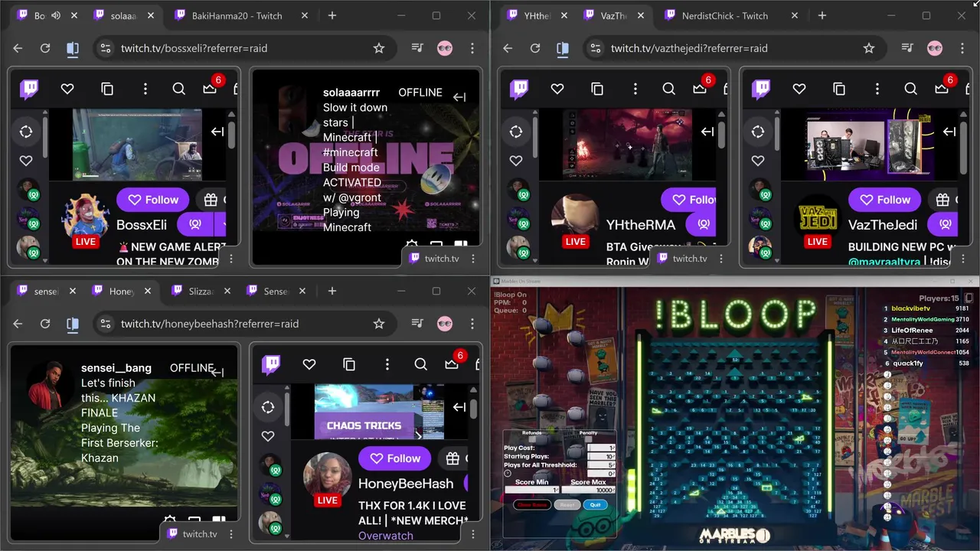980x551 pixels.
Task: Open Twitch home logo in BossxEli pane
Action: click(x=30, y=90)
